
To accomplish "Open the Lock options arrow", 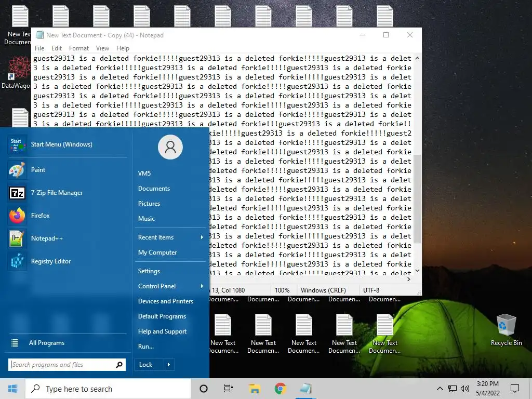I will coord(169,365).
